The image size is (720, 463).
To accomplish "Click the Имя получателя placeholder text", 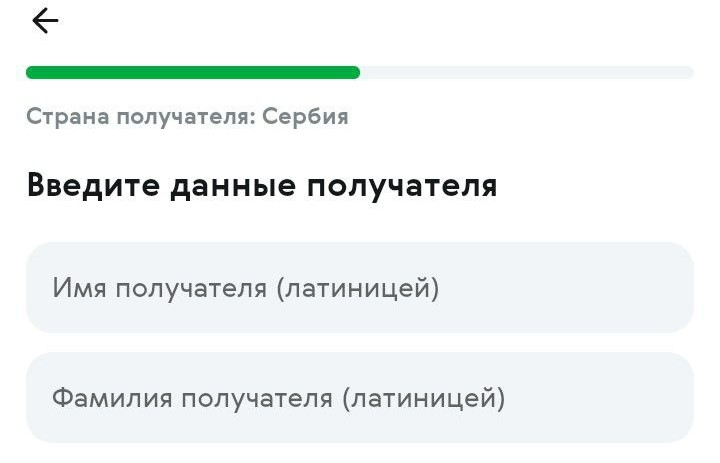I will (245, 289).
